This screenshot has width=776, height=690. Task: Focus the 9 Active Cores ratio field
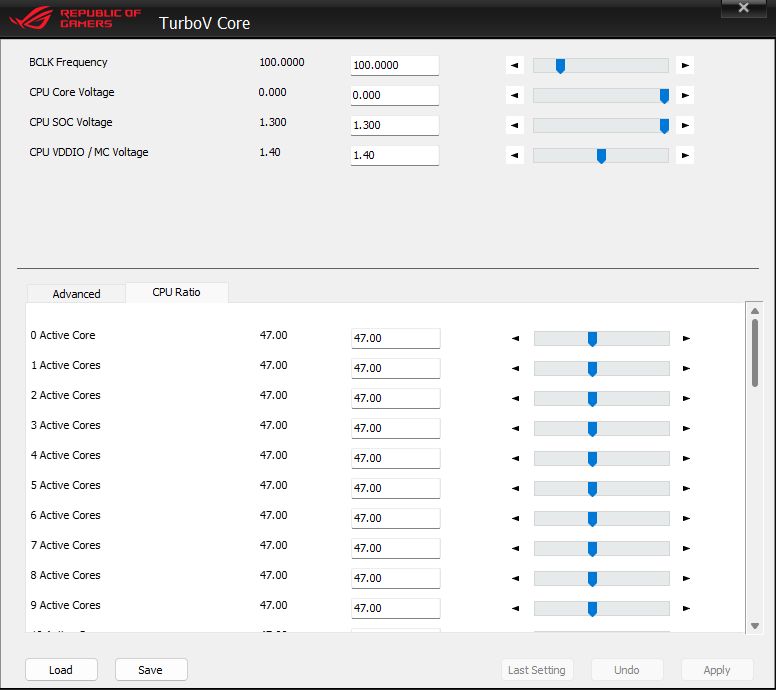click(395, 608)
